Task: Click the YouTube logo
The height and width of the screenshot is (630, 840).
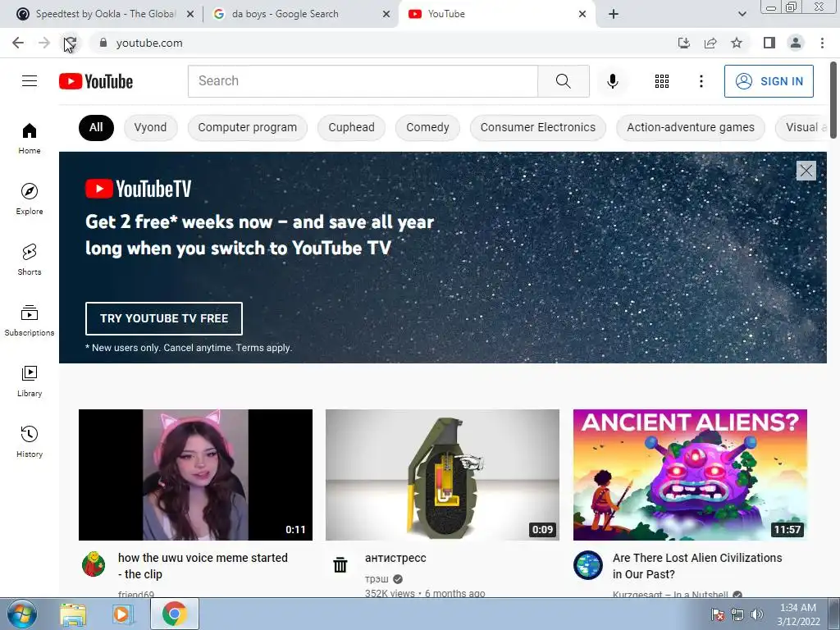Action: tap(96, 81)
